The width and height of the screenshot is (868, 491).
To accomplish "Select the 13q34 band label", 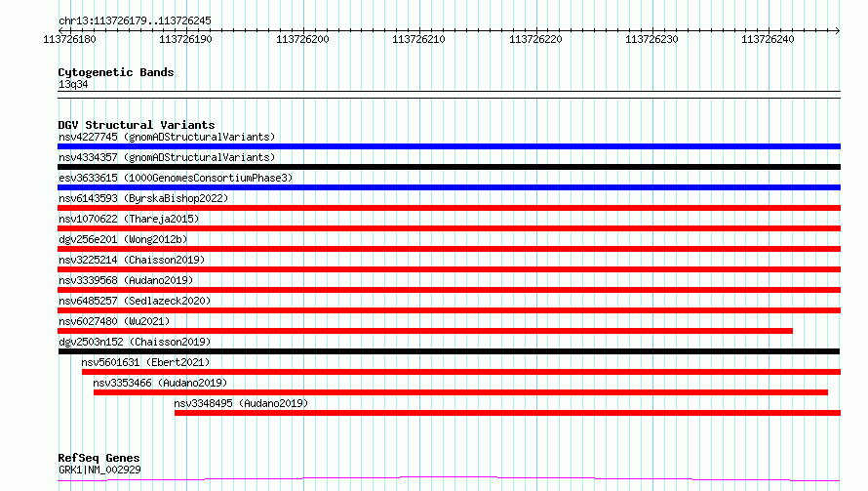I will [73, 84].
